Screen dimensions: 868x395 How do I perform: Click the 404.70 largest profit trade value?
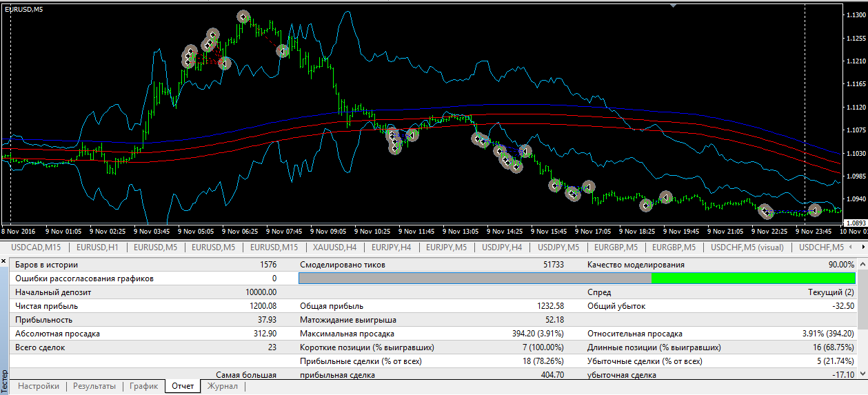tap(553, 375)
